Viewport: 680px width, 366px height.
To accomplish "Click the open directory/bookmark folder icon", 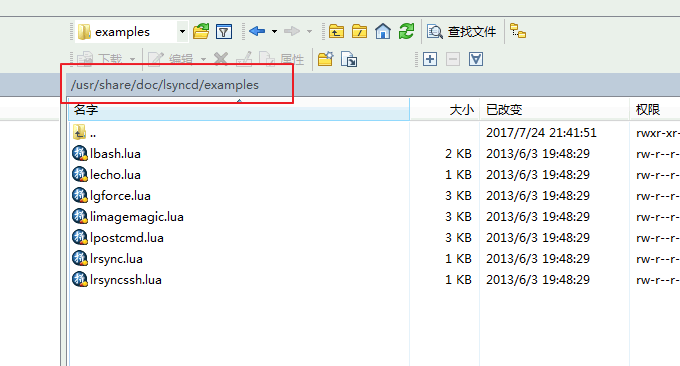I will tap(201, 32).
